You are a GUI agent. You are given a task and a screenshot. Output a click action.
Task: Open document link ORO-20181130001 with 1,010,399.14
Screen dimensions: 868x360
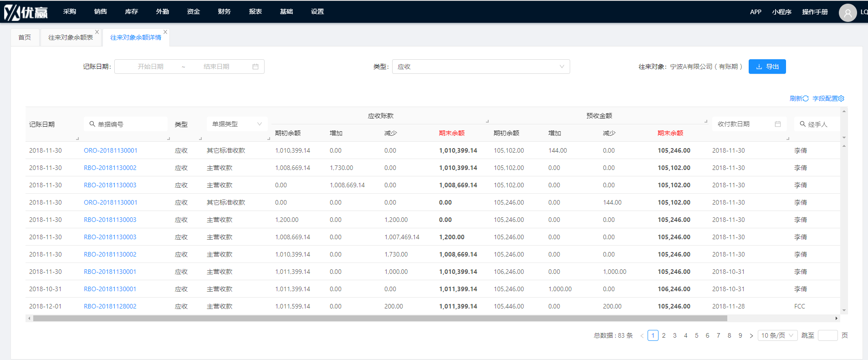tap(111, 150)
